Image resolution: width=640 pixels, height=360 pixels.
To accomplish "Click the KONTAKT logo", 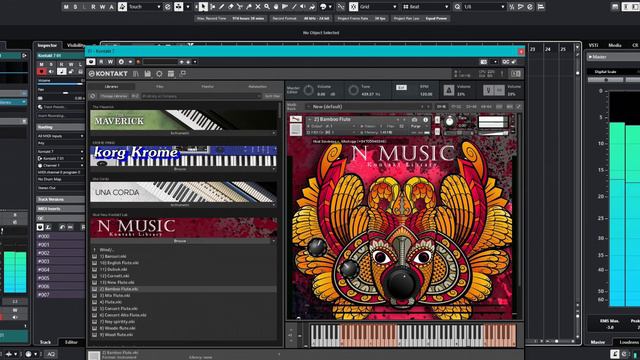I will [x=108, y=74].
